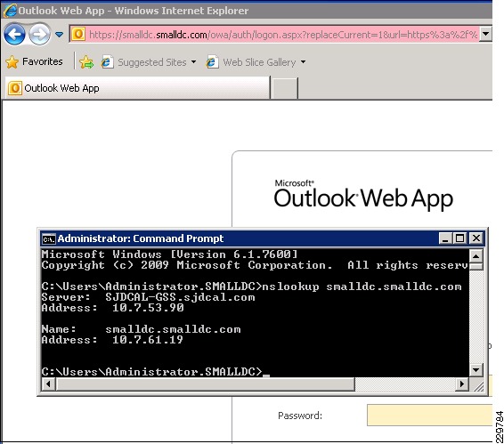This screenshot has width=504, height=444.
Task: Click the Outlook site icon in address bar
Action: [78, 34]
